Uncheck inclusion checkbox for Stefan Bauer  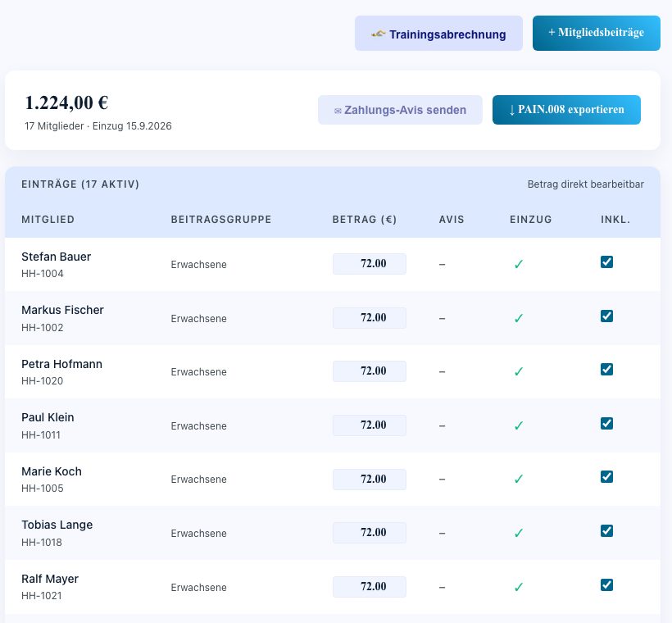606,262
